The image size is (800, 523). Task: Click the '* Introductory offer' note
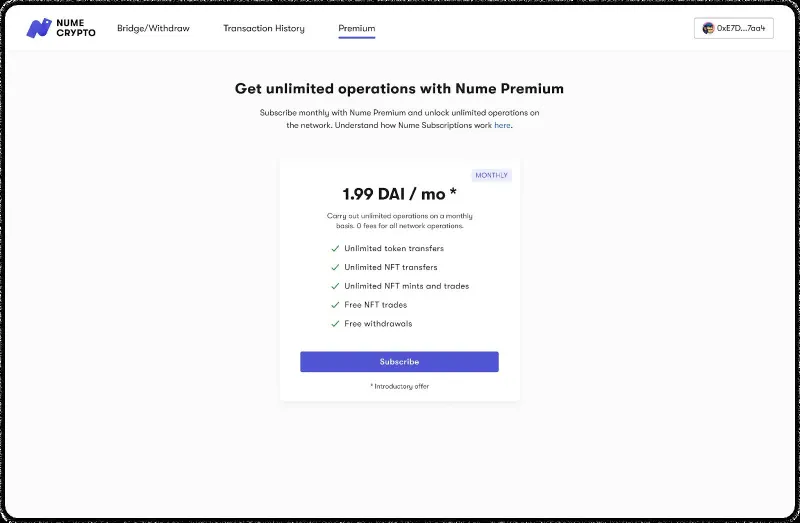tap(399, 386)
